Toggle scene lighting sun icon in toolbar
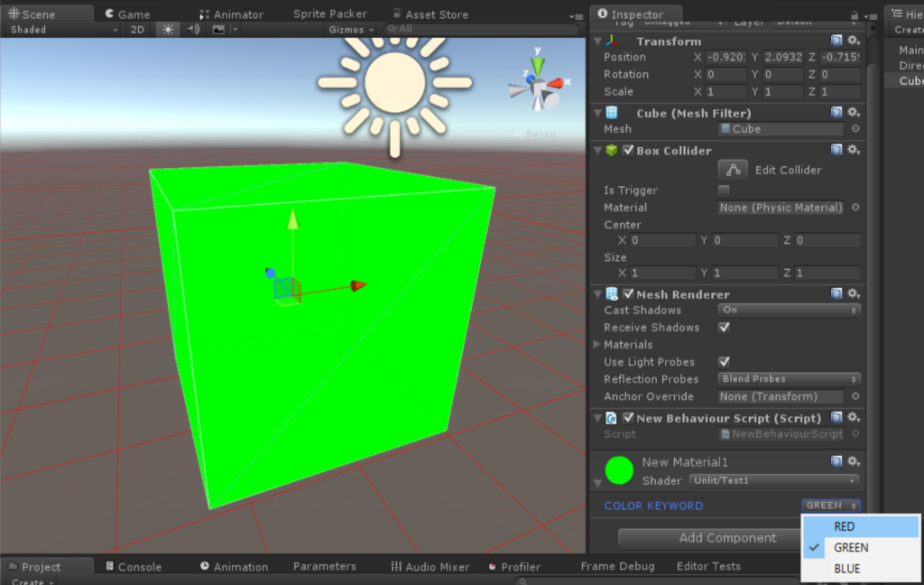This screenshot has width=924, height=585. 168,30
